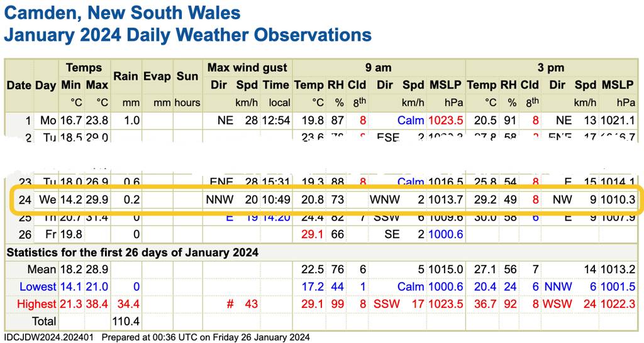Click highest maximum temperature 38.4

click(x=97, y=304)
